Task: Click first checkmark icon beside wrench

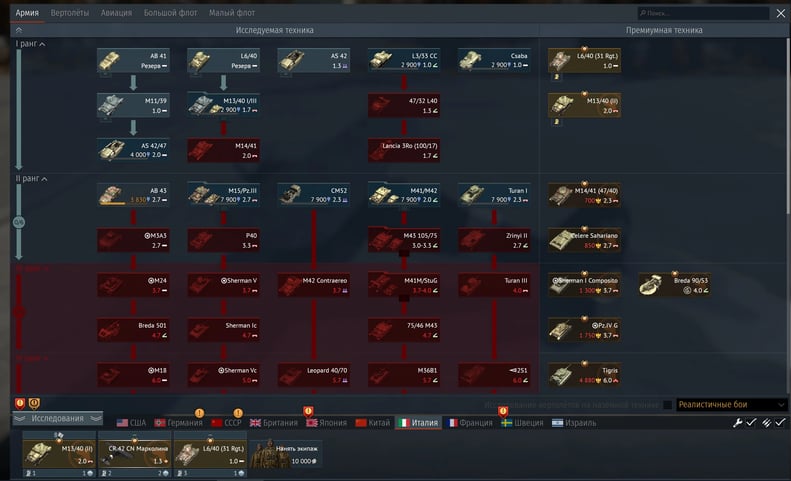Action: pyautogui.click(x=752, y=423)
